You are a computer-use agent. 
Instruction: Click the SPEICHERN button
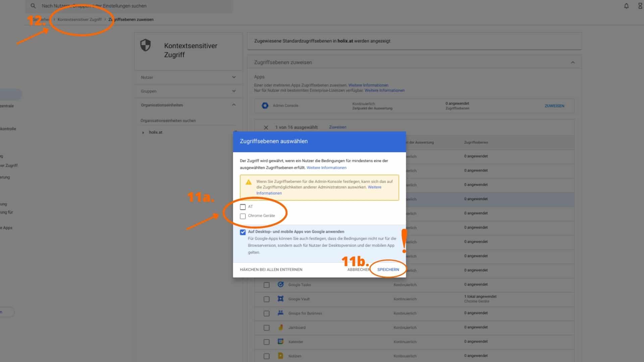point(388,269)
